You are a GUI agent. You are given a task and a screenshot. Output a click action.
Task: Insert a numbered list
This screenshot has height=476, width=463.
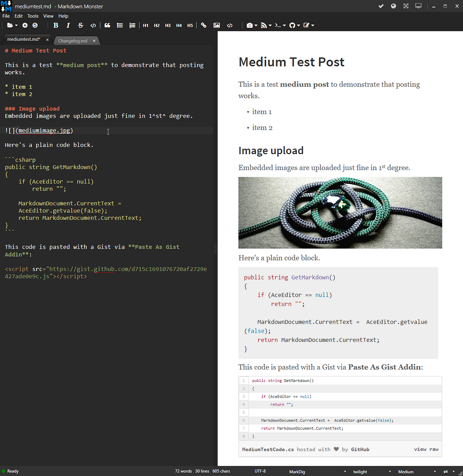coord(132,25)
